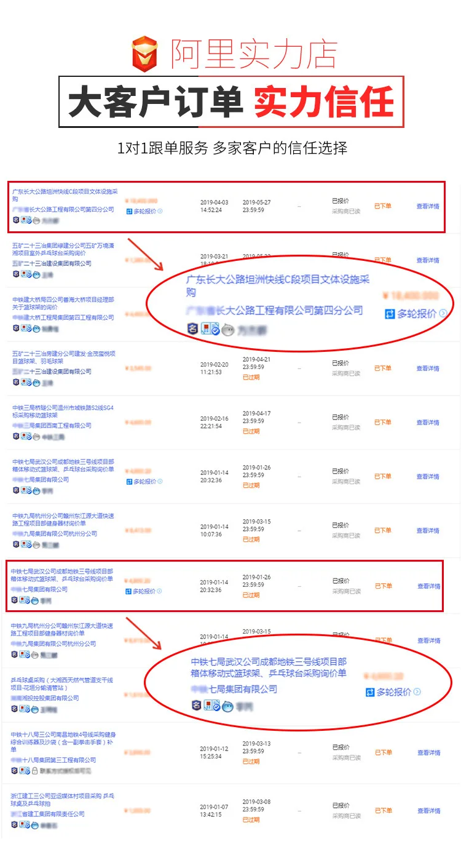
Task: Expand small 多轮报价 chevron in 坦洲快线 list row
Action: [160, 212]
